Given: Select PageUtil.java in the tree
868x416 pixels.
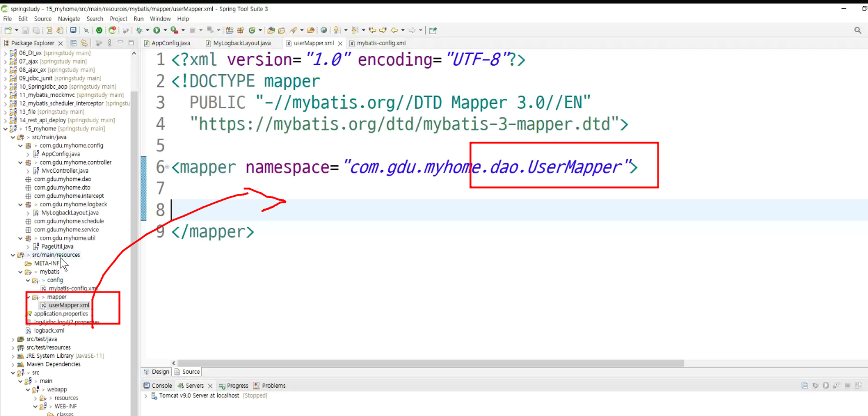Looking at the screenshot, I should point(57,246).
